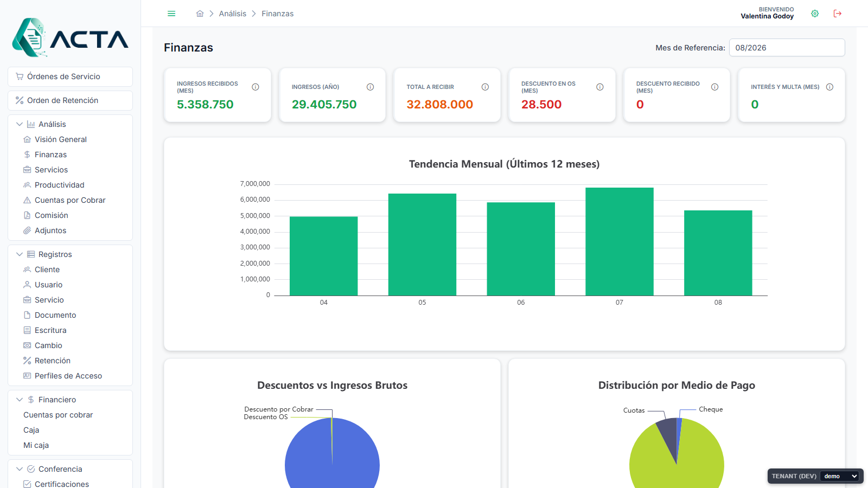Open Orden de Retención page
The width and height of the screenshot is (868, 488).
click(71, 100)
